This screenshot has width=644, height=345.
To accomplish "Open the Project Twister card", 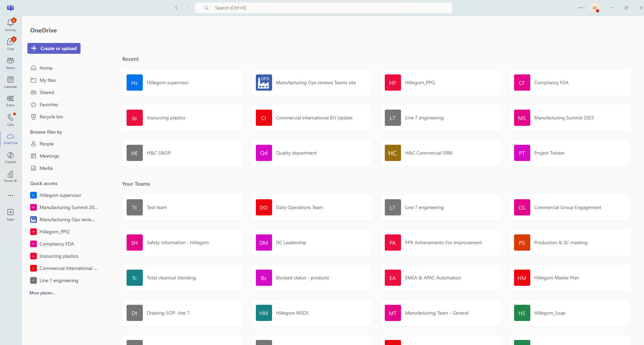I will coord(570,153).
